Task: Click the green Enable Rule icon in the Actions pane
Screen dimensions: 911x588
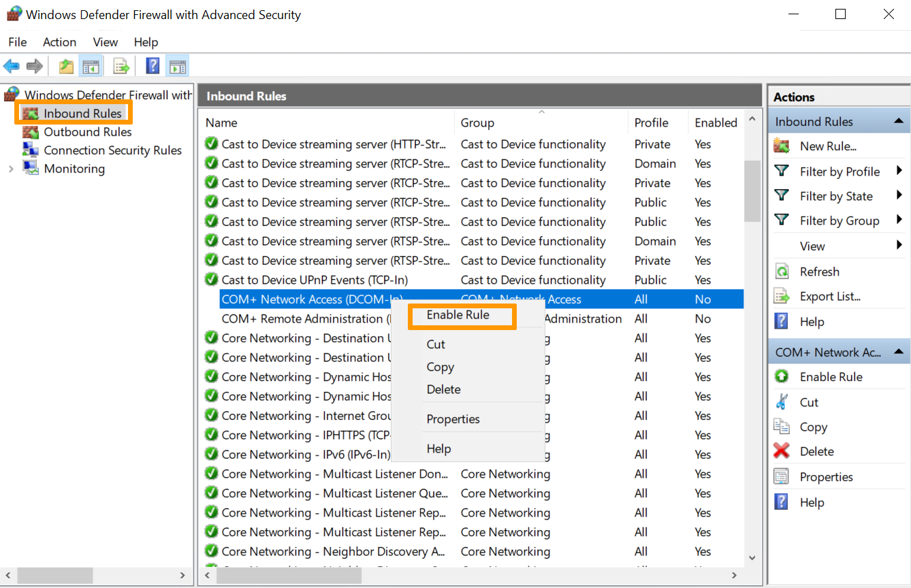Action: click(782, 377)
